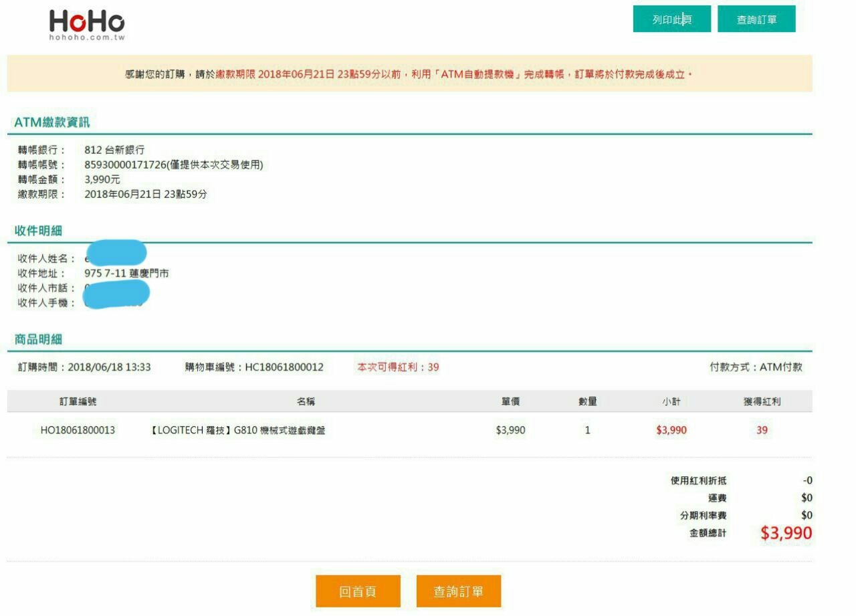
Task: Click the red subtotal $3,990 in table
Action: [x=671, y=430]
